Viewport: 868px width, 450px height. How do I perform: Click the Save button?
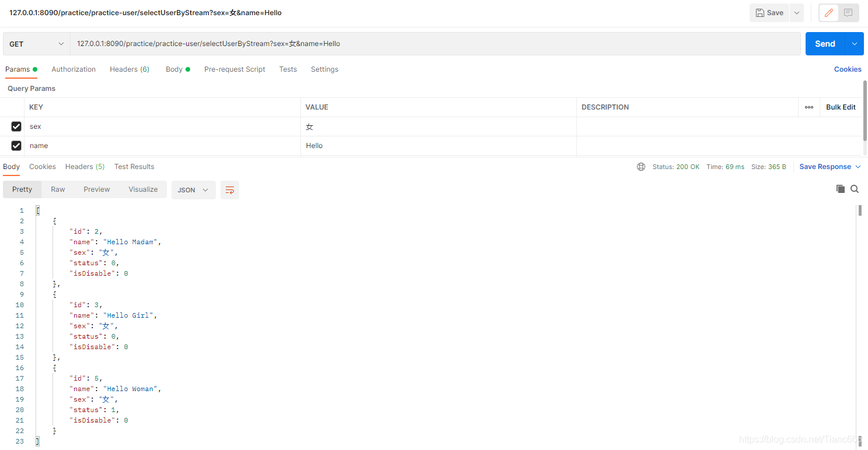coord(769,13)
